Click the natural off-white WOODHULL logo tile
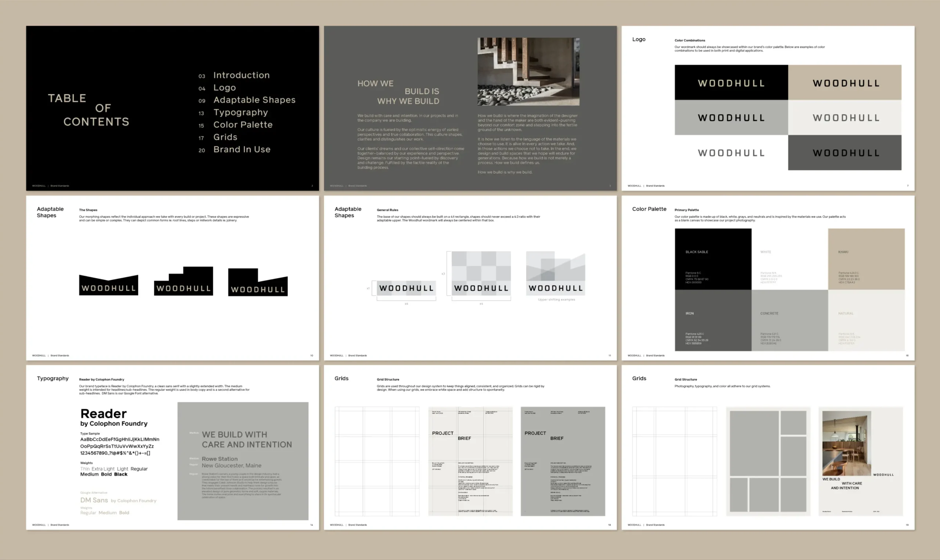The height and width of the screenshot is (560, 940). [x=845, y=118]
